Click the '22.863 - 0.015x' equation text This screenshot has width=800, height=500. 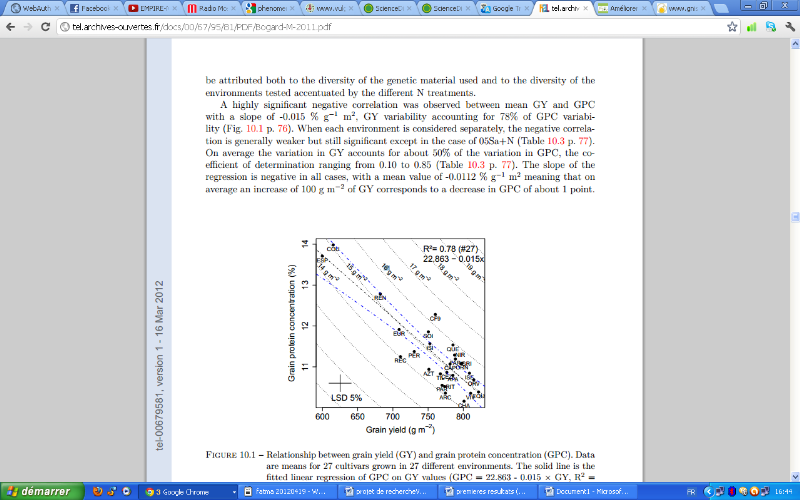coord(453,259)
